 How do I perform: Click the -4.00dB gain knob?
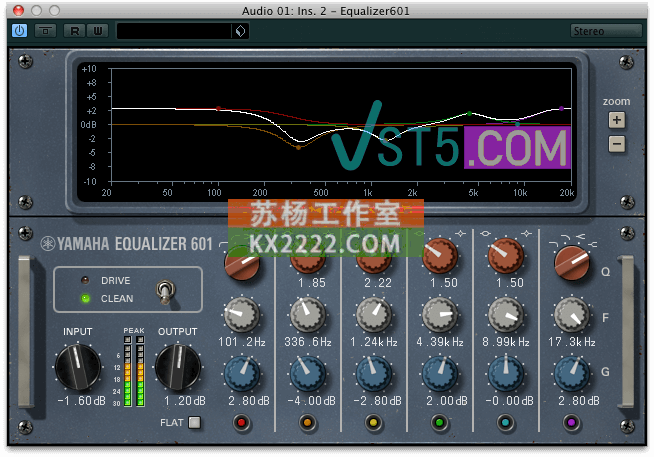click(308, 374)
